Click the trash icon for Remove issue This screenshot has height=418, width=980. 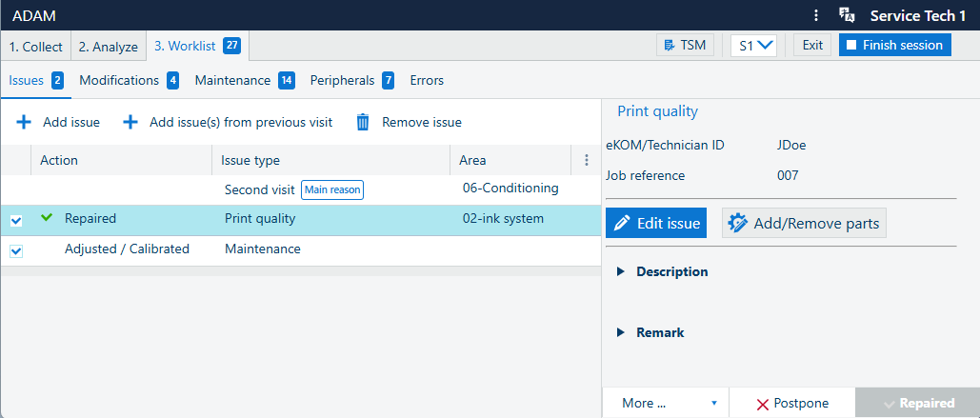coord(363,122)
